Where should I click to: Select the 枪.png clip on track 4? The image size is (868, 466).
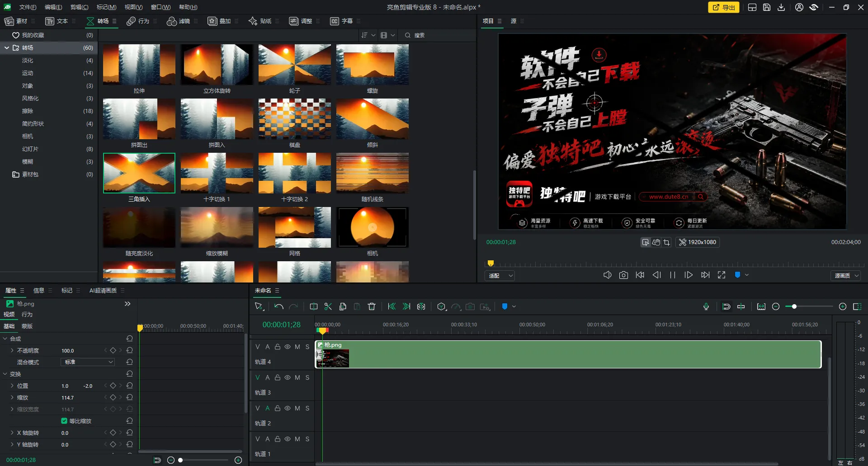(568, 354)
